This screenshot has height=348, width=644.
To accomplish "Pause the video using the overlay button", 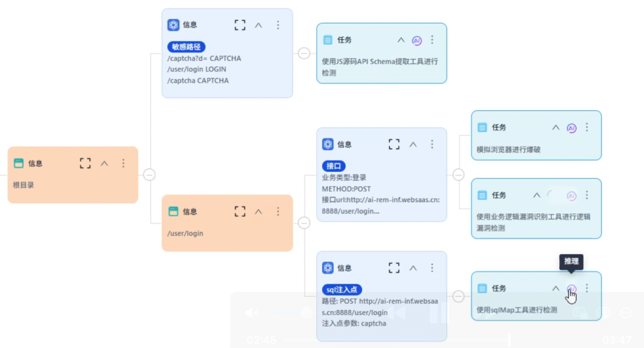I will (x=438, y=313).
